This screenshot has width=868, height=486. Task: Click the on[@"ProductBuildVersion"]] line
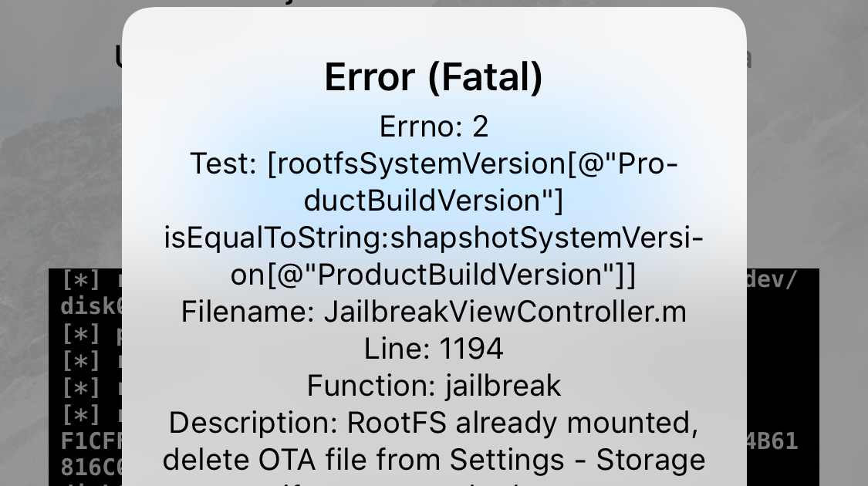tap(434, 275)
